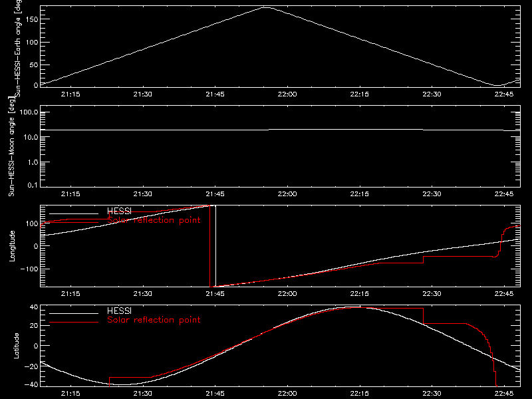Click the Longitude axis title

click(12, 246)
